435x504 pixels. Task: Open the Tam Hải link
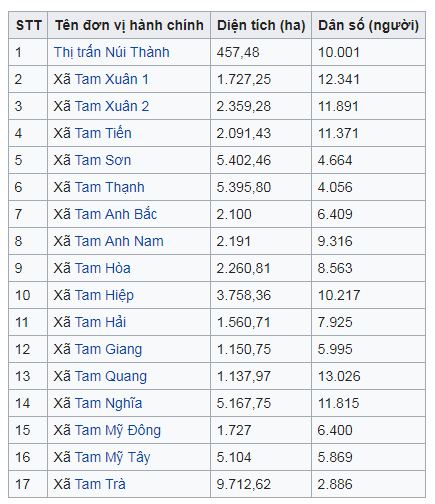[x=100, y=322]
